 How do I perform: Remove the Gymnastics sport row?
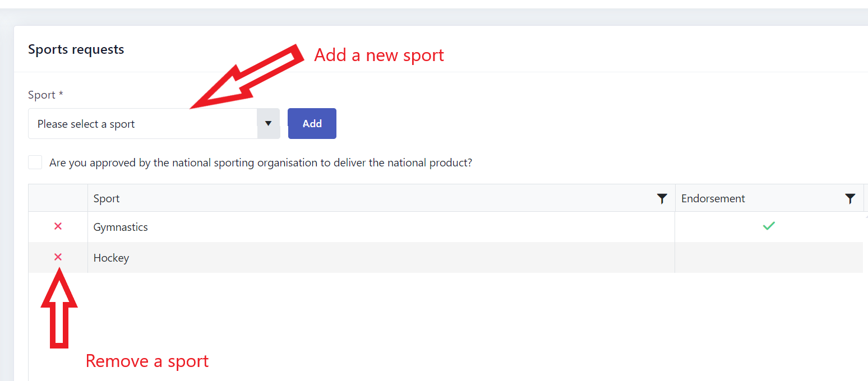58,226
